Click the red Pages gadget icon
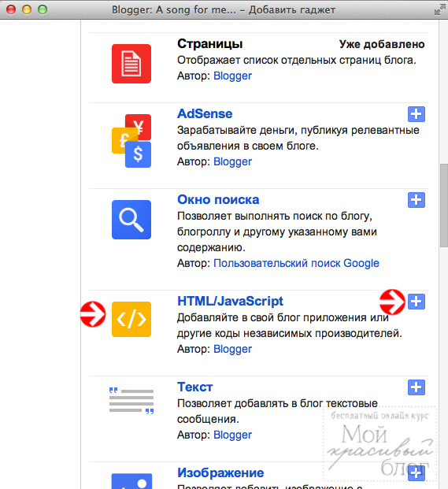This screenshot has width=448, height=489. coord(131,64)
